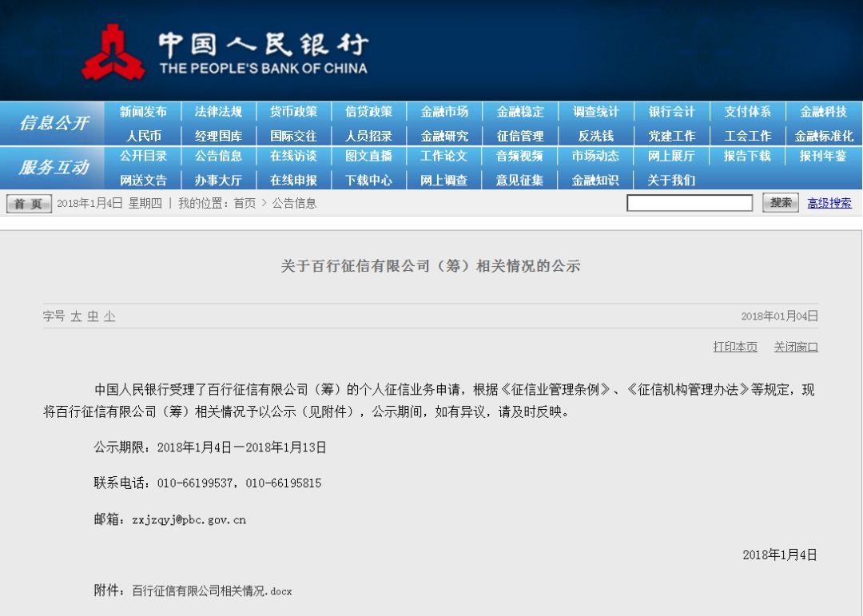
Task: Download attachment 百行征信有限公司相关情况.docx
Action: click(212, 591)
